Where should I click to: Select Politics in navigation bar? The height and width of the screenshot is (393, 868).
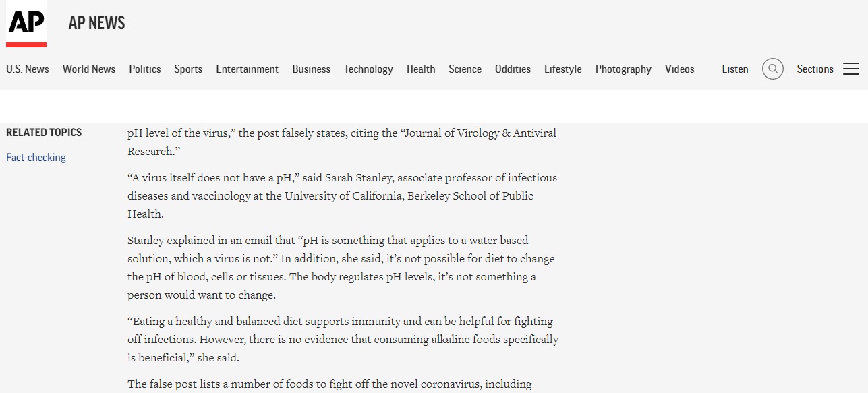(x=145, y=69)
